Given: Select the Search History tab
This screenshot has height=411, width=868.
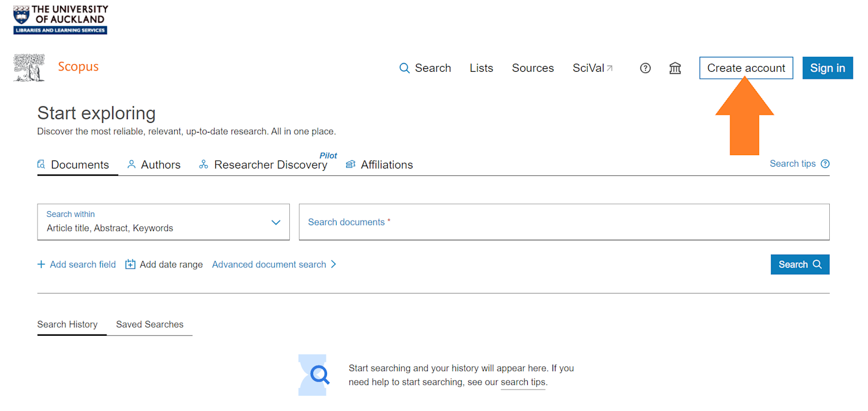Looking at the screenshot, I should pyautogui.click(x=68, y=324).
